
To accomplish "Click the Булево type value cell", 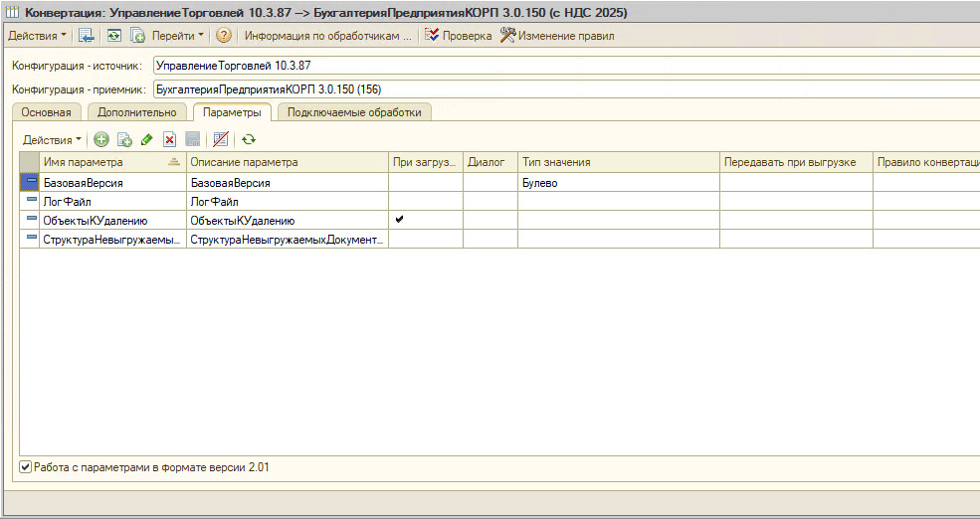I will (619, 182).
